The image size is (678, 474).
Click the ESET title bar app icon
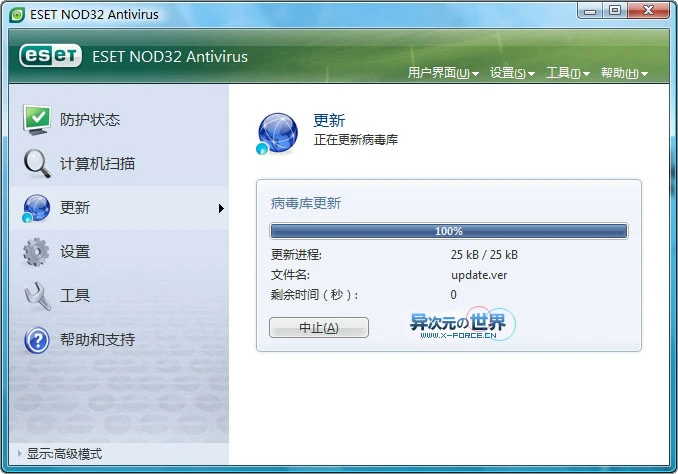(17, 15)
